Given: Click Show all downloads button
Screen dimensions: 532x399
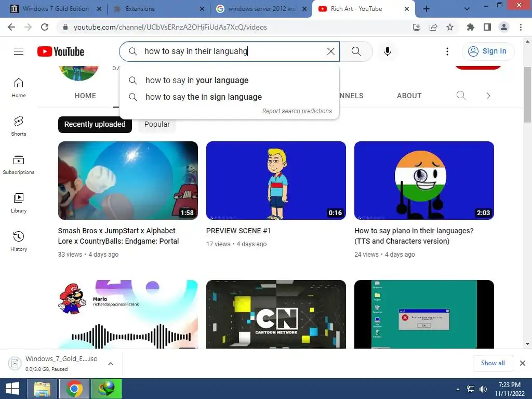Looking at the screenshot, I should [x=493, y=363].
